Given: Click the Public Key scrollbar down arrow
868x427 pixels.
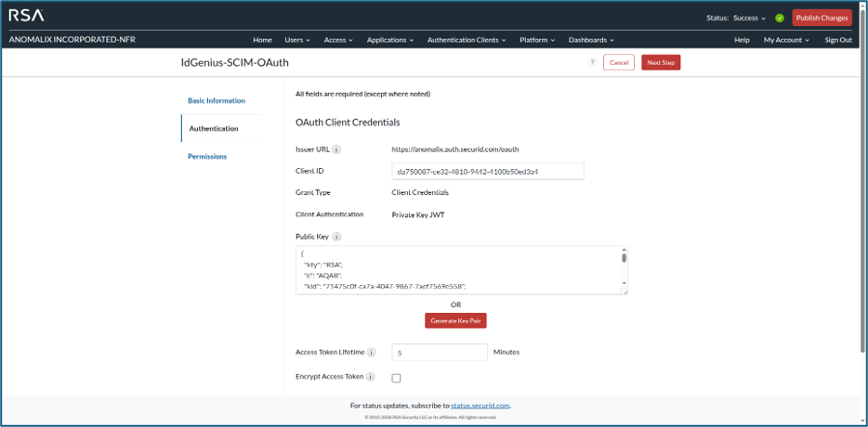Looking at the screenshot, I should tap(624, 282).
